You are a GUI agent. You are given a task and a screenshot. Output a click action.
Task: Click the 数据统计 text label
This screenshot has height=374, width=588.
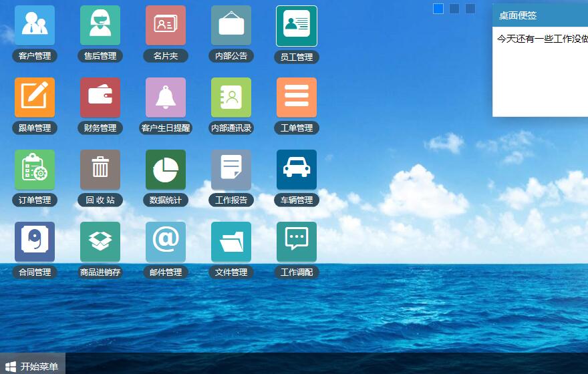[x=166, y=200]
